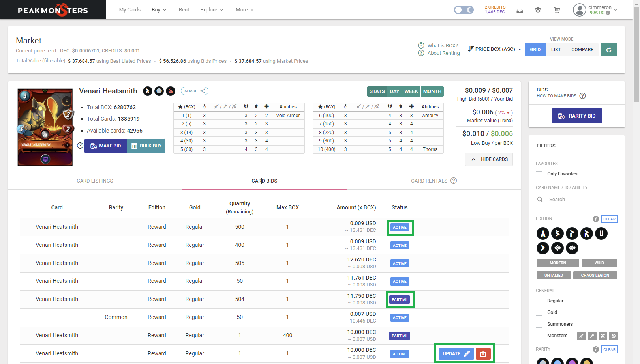The image size is (640, 364).
Task: Open the Explore dropdown menu
Action: (212, 10)
